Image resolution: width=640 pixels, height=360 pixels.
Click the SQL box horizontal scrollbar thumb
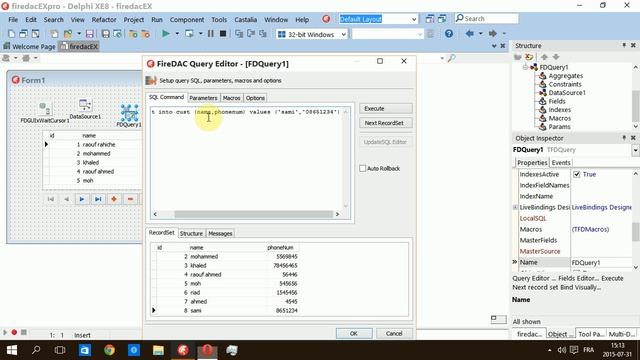253,214
